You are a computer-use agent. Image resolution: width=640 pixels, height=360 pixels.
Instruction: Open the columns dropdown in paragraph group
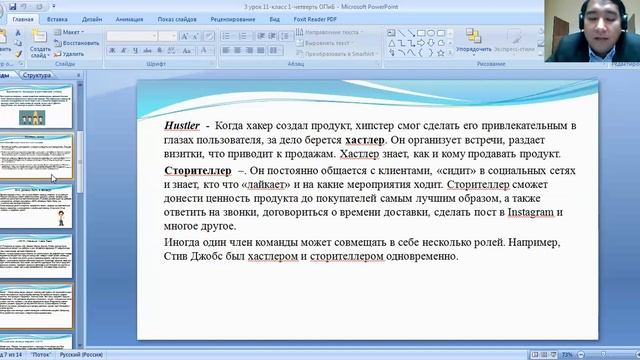coord(276,50)
